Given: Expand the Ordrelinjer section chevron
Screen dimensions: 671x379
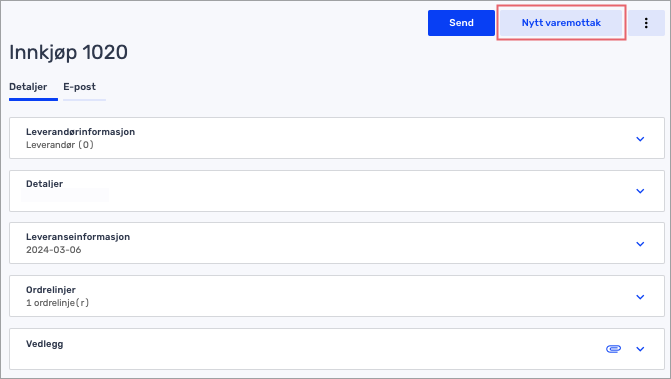Looking at the screenshot, I should pyautogui.click(x=640, y=297).
